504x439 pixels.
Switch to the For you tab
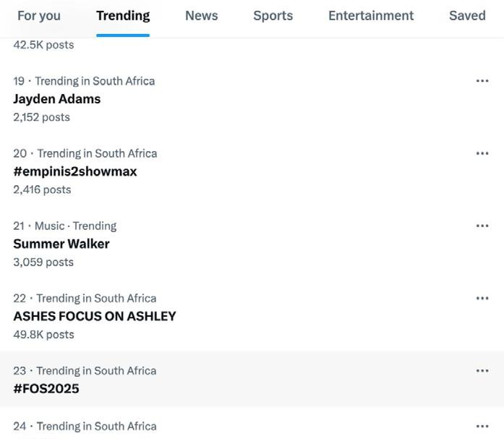click(39, 16)
